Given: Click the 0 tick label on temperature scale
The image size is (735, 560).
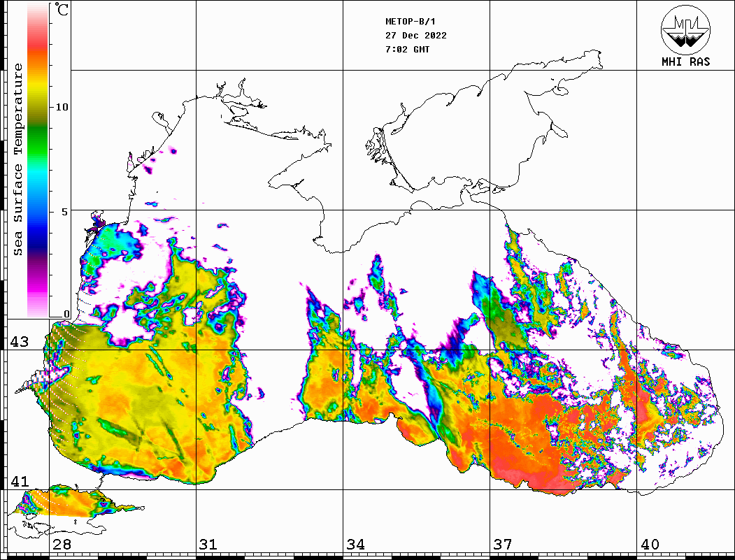Looking at the screenshot, I should click(x=66, y=314).
